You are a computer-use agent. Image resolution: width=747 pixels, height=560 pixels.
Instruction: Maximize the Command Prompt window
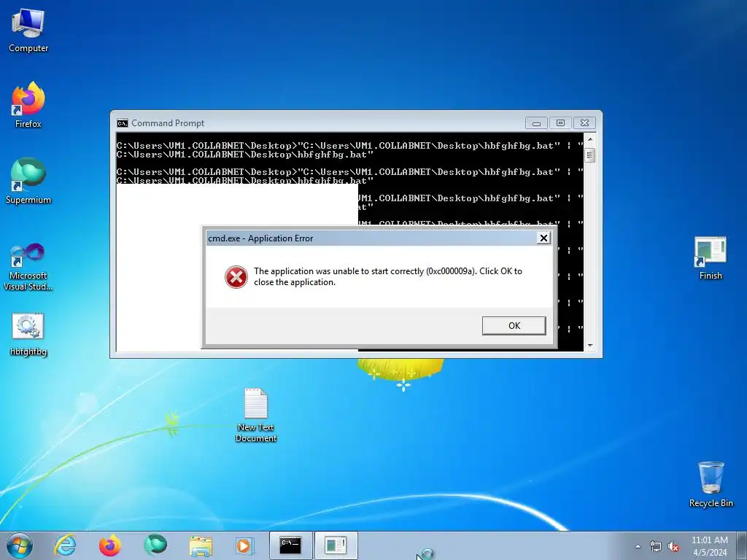coord(560,123)
